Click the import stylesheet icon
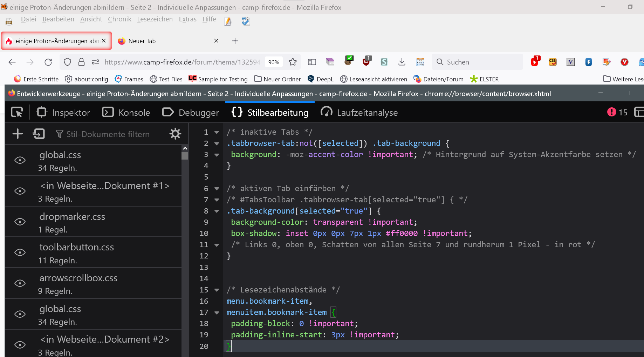 tap(39, 134)
